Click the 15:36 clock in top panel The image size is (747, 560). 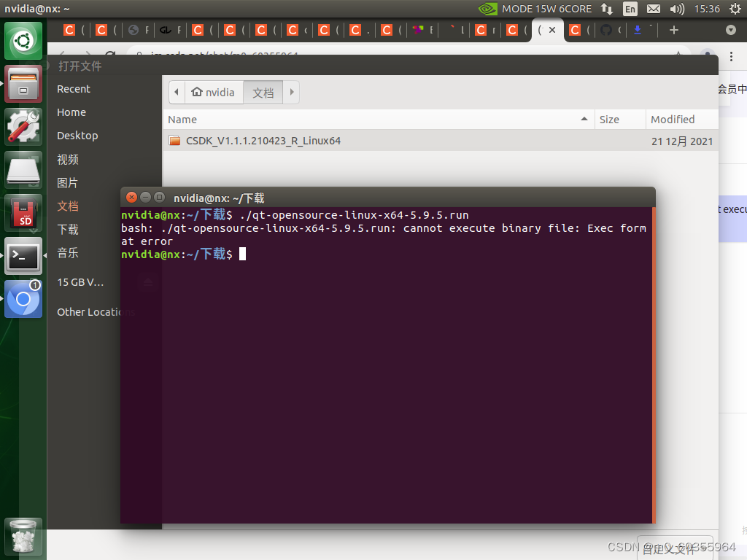coord(706,9)
